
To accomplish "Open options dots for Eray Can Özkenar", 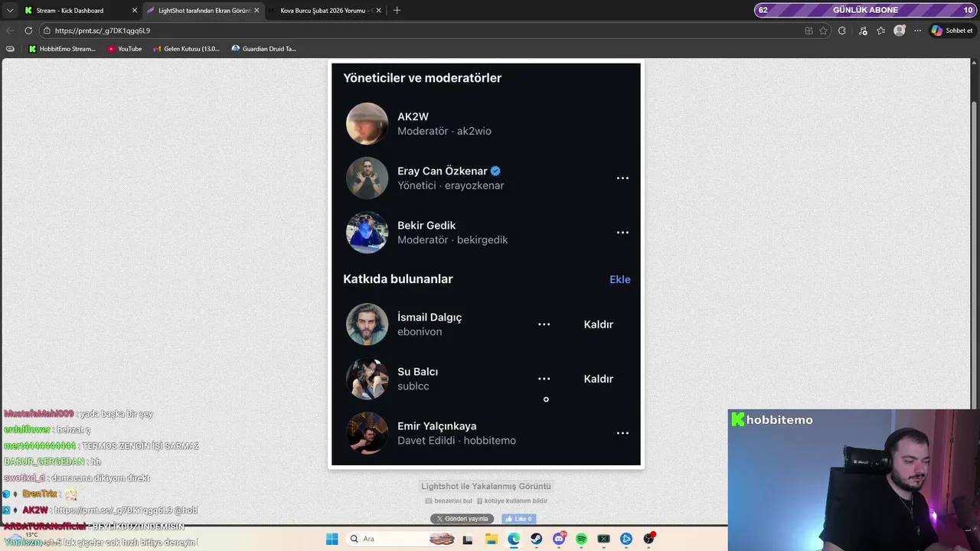I will (x=622, y=178).
